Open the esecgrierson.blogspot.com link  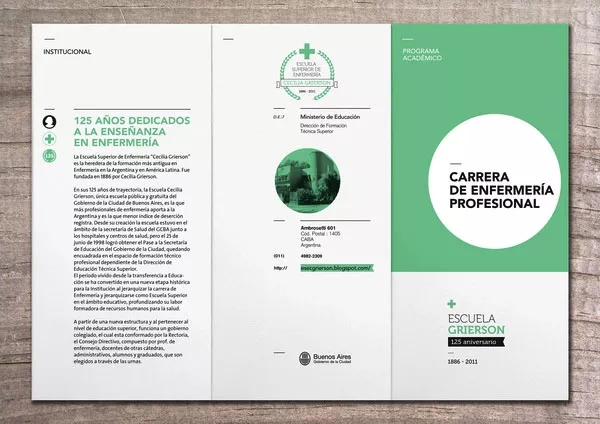[x=336, y=268]
